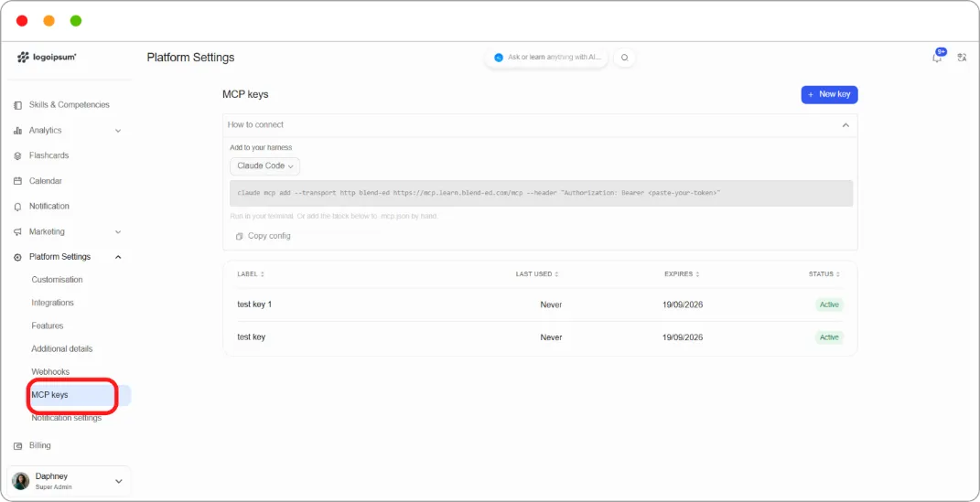980x502 pixels.
Task: Open Webhooks settings
Action: pyautogui.click(x=50, y=372)
